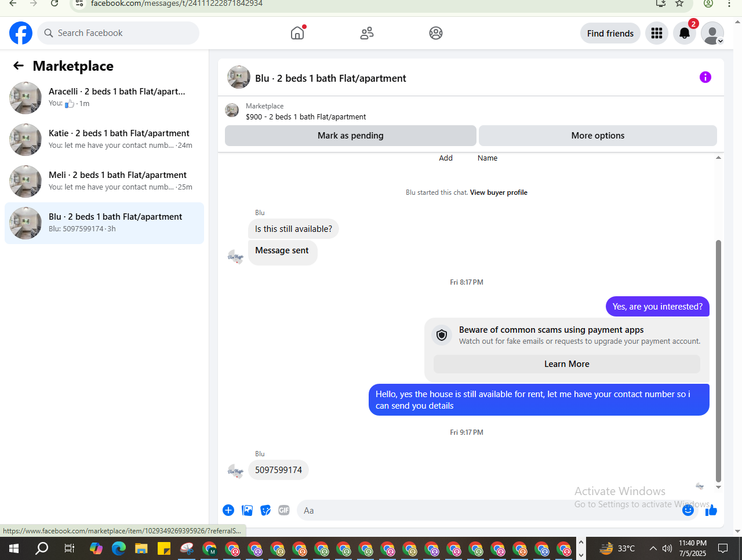Focus the Search Facebook field
Screen dimensions: 742x560
coord(118,33)
